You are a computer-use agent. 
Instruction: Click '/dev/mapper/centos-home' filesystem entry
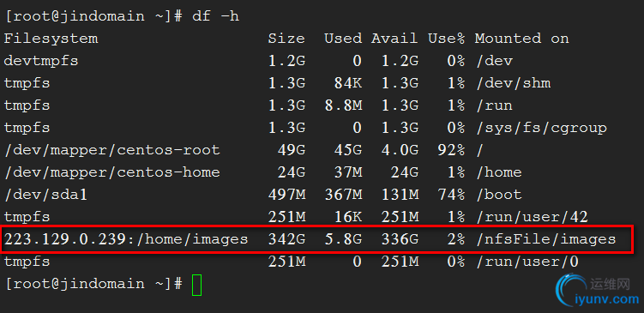click(x=112, y=172)
